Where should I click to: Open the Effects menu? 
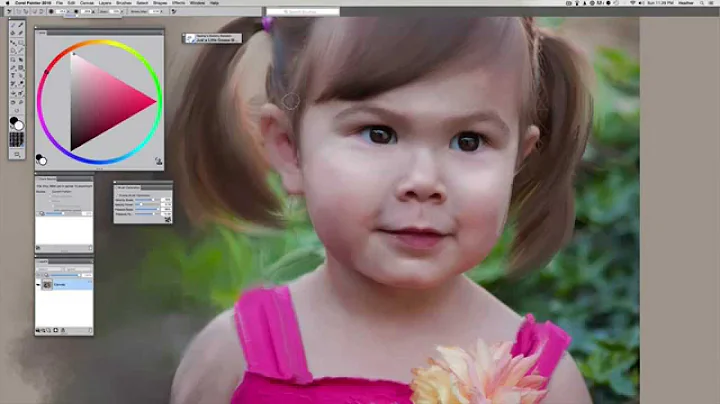tap(179, 3)
